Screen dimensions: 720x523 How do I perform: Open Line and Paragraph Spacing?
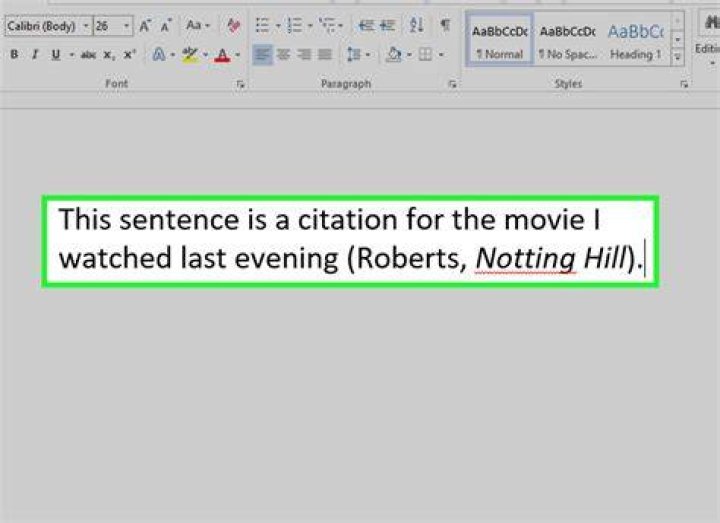pos(354,55)
